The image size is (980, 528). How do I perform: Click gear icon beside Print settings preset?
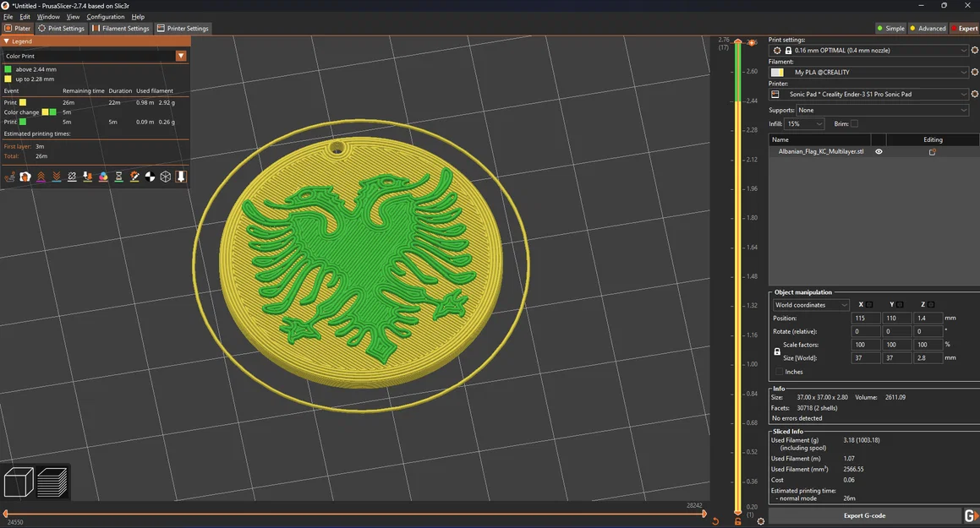pos(974,50)
